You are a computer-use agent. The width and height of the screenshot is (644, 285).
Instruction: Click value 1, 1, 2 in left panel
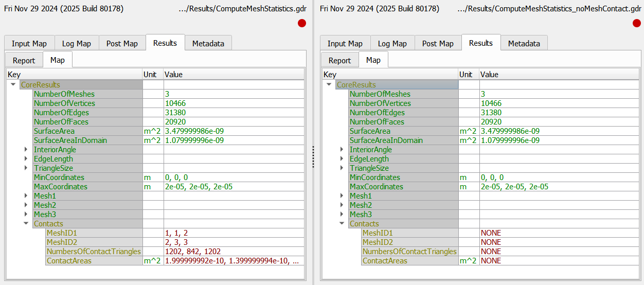click(176, 233)
